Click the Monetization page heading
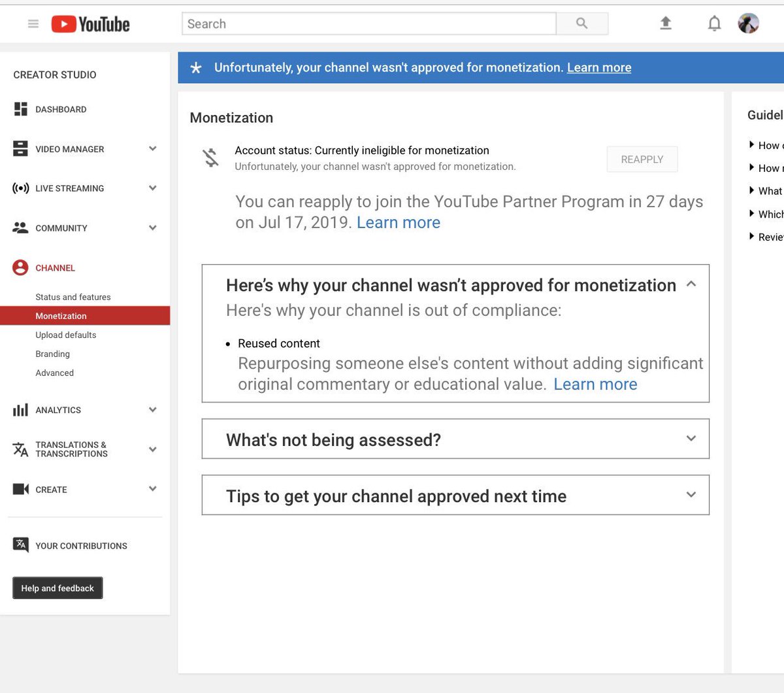Viewport: 784px width, 693px height. tap(231, 118)
